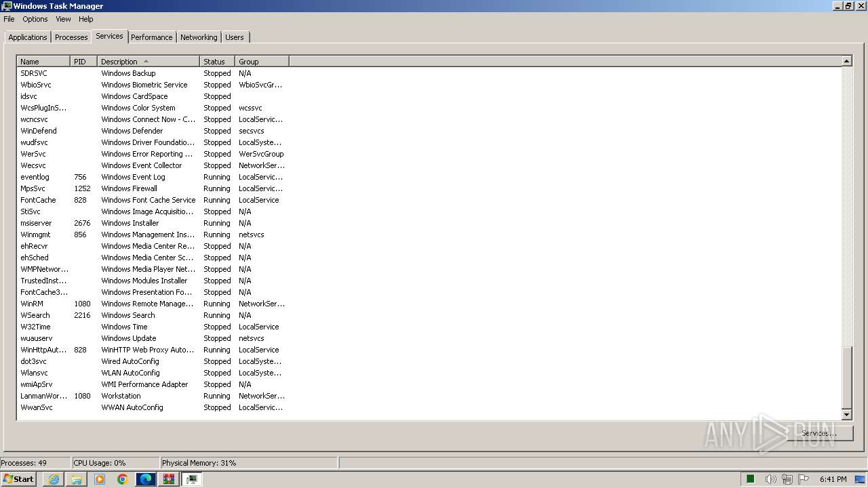
Task: Open the Help menu
Action: (x=86, y=19)
